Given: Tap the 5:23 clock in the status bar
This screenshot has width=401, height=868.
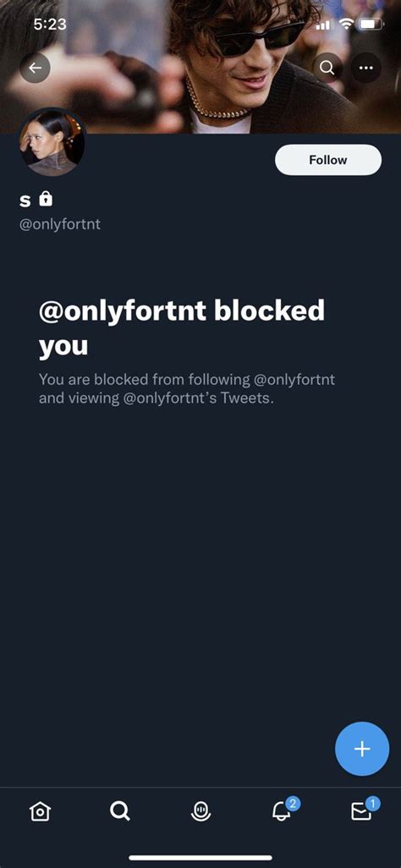Looking at the screenshot, I should [50, 24].
